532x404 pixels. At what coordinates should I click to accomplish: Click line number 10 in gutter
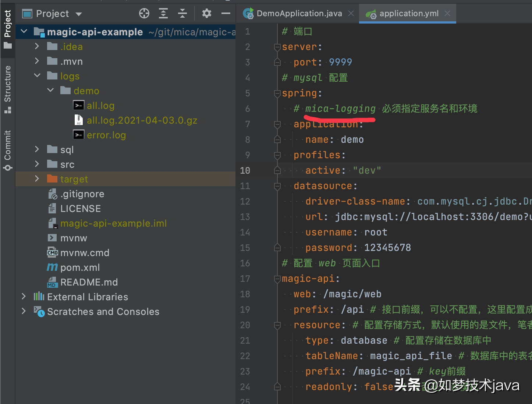(x=245, y=171)
